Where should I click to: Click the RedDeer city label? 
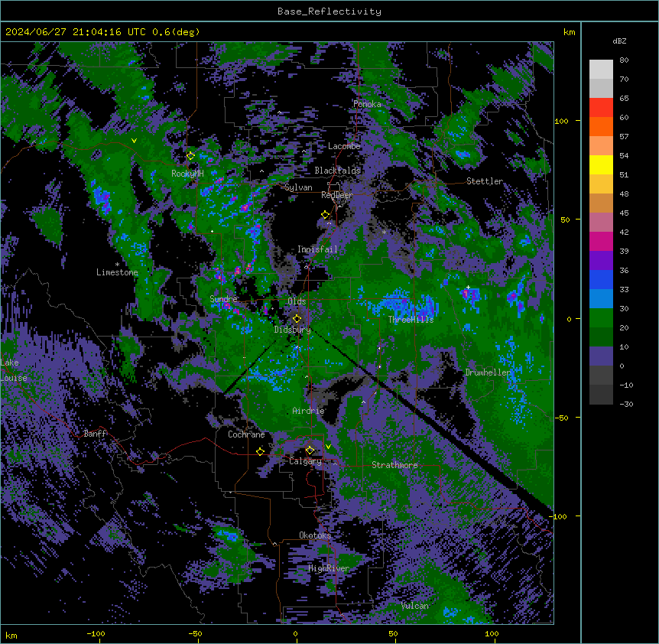(x=336, y=195)
